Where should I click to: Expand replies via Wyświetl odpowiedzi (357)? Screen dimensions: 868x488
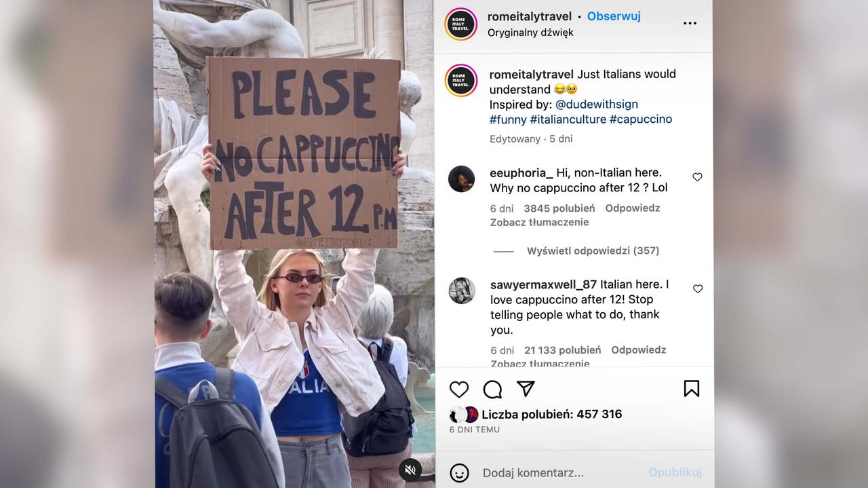(x=593, y=250)
